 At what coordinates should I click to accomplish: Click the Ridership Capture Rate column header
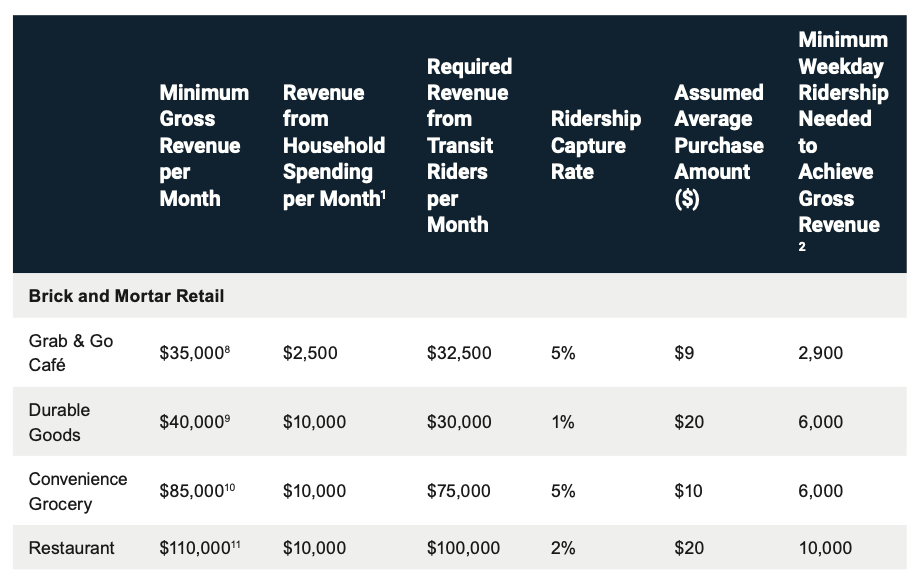[595, 145]
